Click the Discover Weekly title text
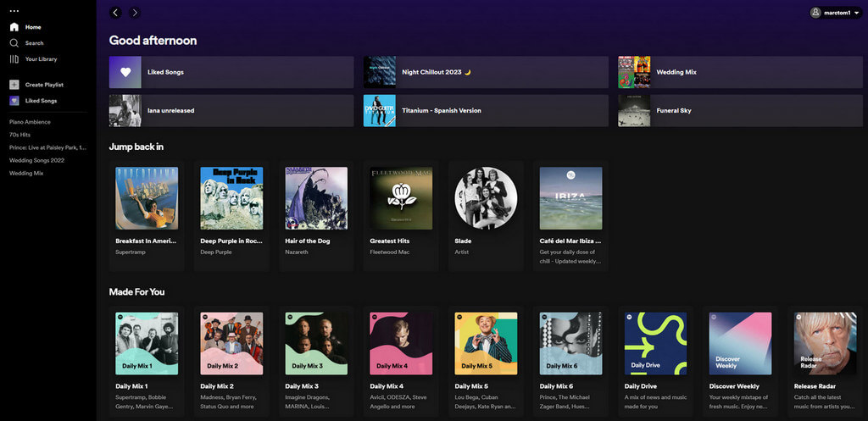868x421 pixels. (734, 386)
